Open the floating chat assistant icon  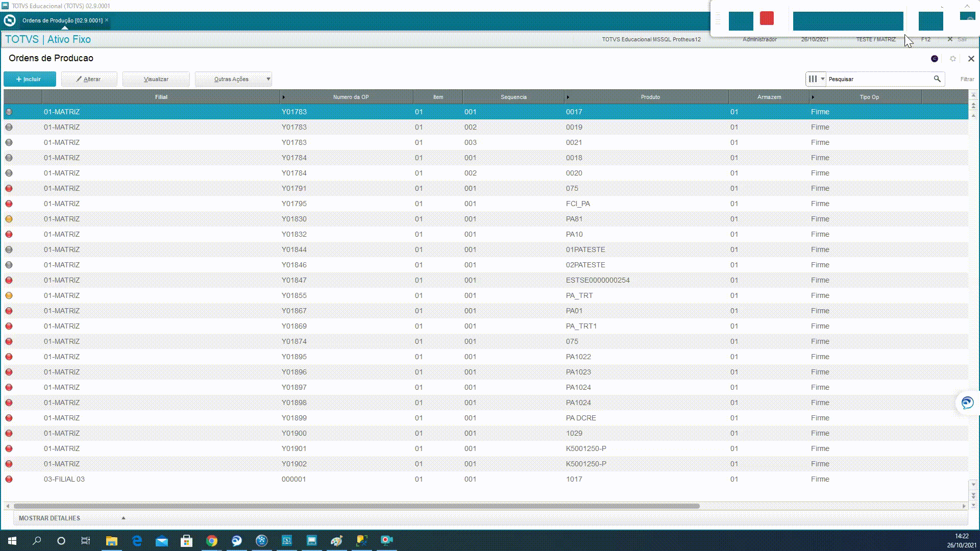[x=967, y=403]
